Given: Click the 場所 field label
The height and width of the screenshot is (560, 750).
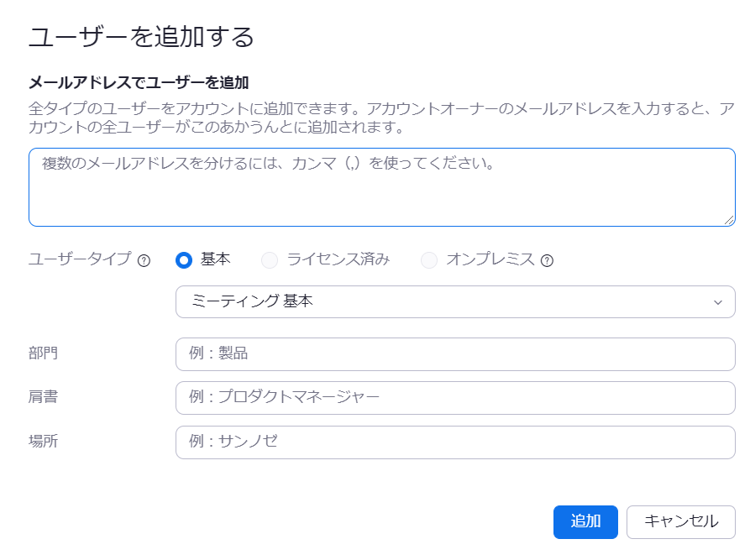Looking at the screenshot, I should (x=43, y=441).
